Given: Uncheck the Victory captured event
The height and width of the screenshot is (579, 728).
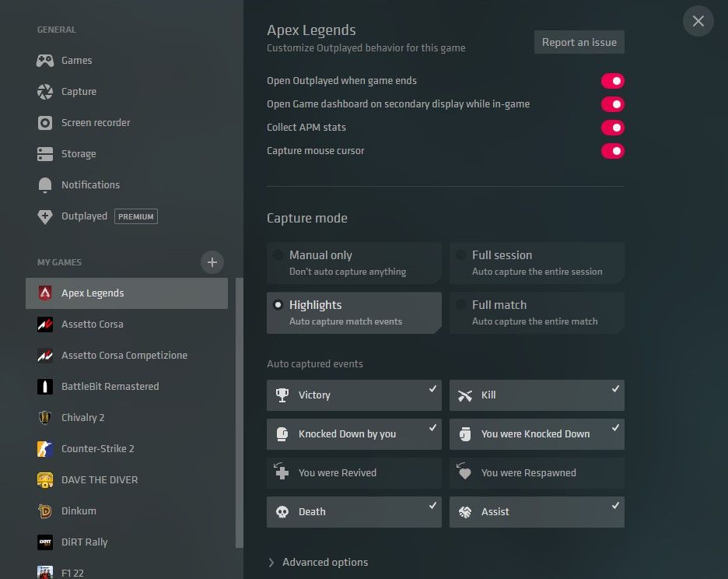Looking at the screenshot, I should coord(354,395).
